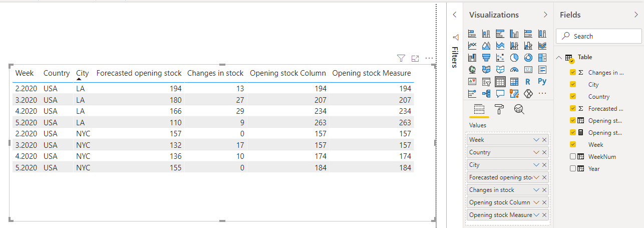Open dropdown for Week in Values
The image size is (644, 228).
(537, 140)
